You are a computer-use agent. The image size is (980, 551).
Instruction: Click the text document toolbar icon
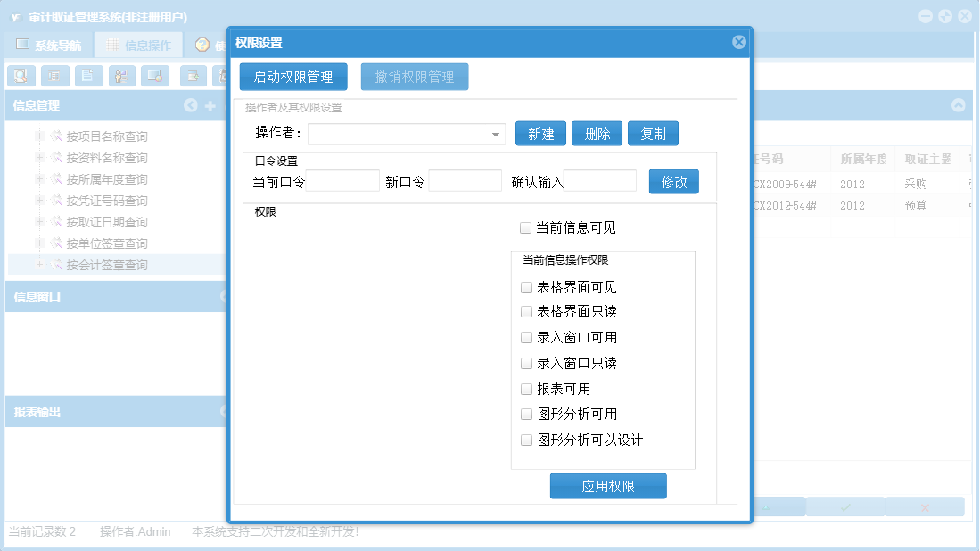88,76
